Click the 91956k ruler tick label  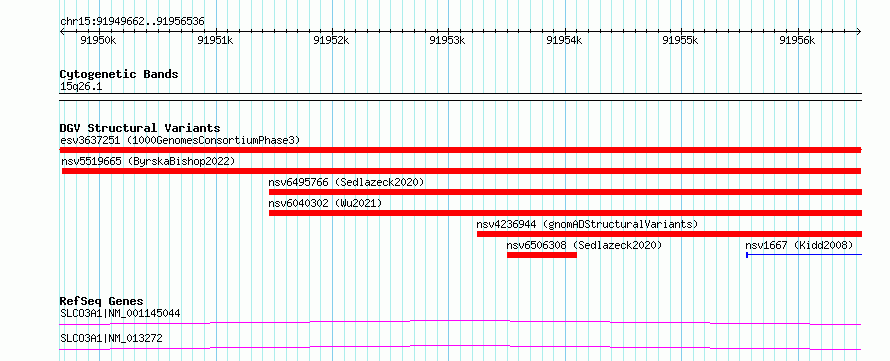797,40
